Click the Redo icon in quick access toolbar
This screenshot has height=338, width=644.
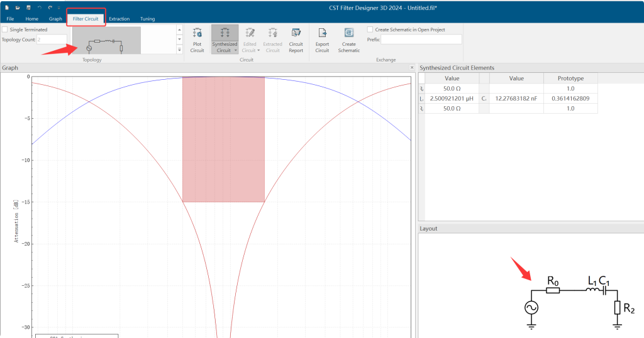(50, 8)
